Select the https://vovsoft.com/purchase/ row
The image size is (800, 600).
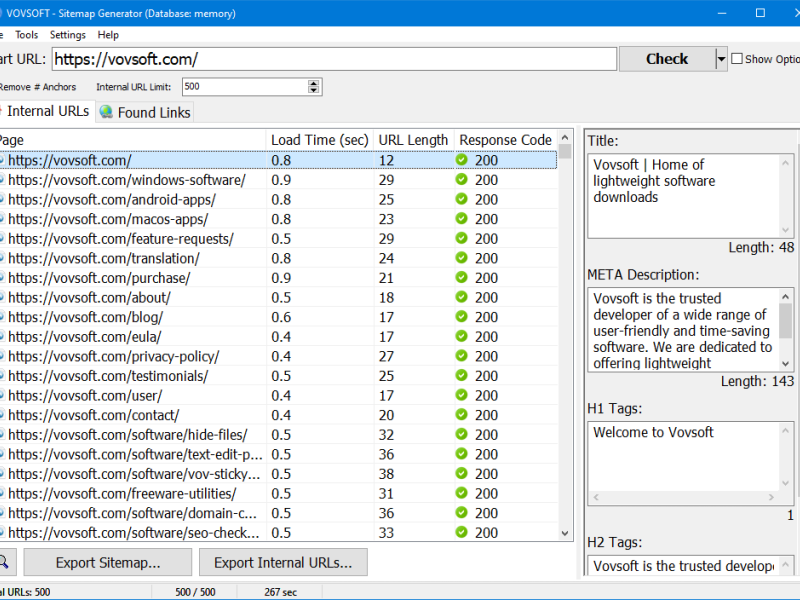pyautogui.click(x=278, y=278)
